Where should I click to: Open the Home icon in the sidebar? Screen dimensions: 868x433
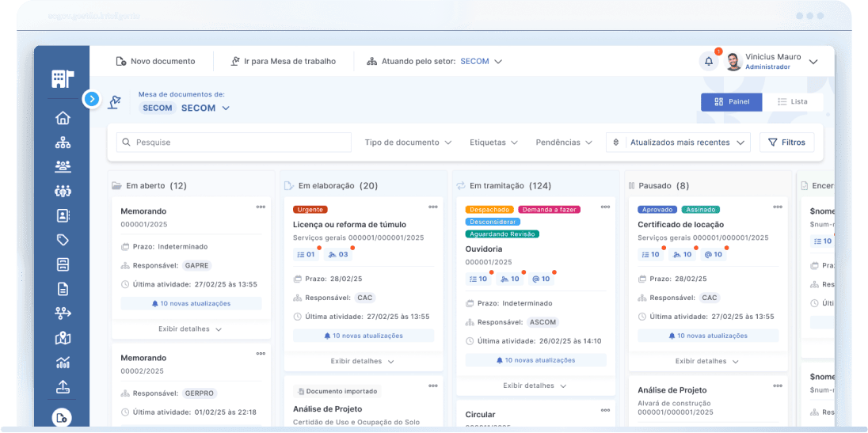coord(63,118)
